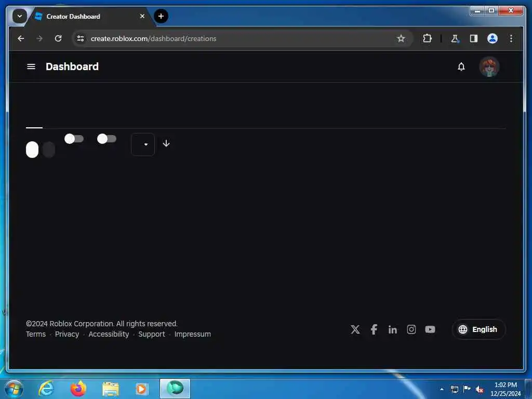Image resolution: width=532 pixels, height=399 pixels.
Task: Open the network tray icon
Action: pyautogui.click(x=454, y=389)
